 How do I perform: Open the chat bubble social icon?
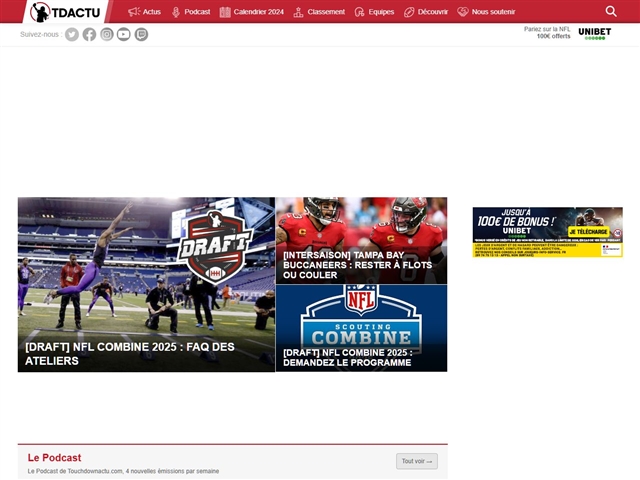pyautogui.click(x=141, y=35)
